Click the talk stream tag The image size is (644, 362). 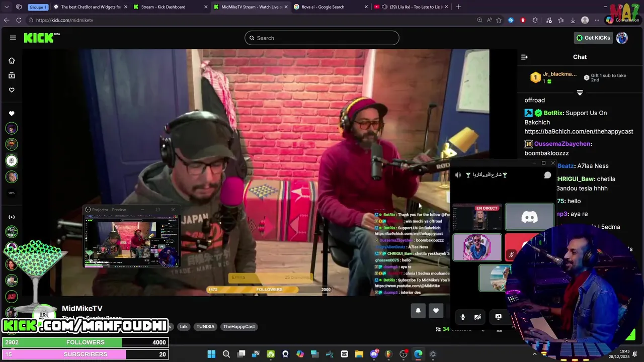[x=184, y=327]
